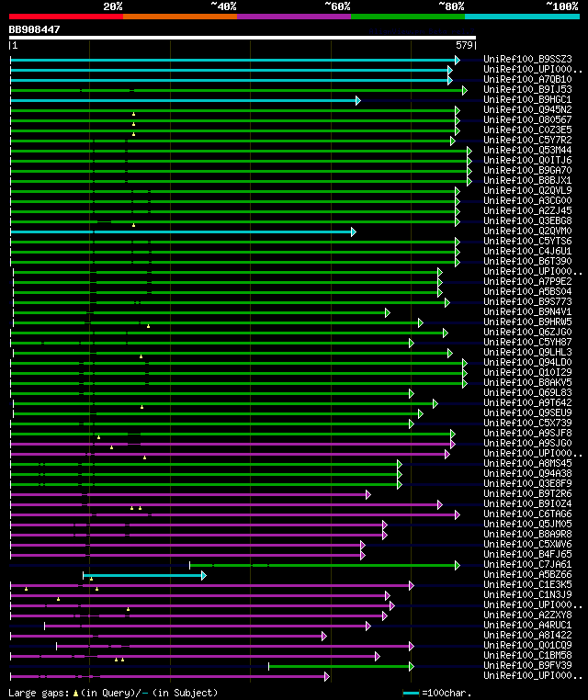This screenshot has width=588, height=700.
Task: Select the UniRef100_B8BJX1 label
Action: point(527,180)
